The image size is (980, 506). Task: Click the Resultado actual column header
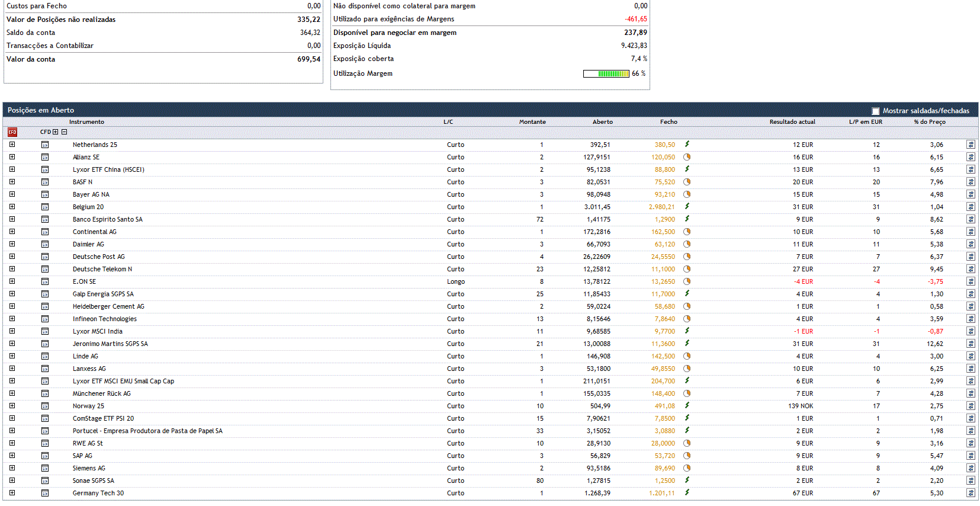tap(792, 122)
